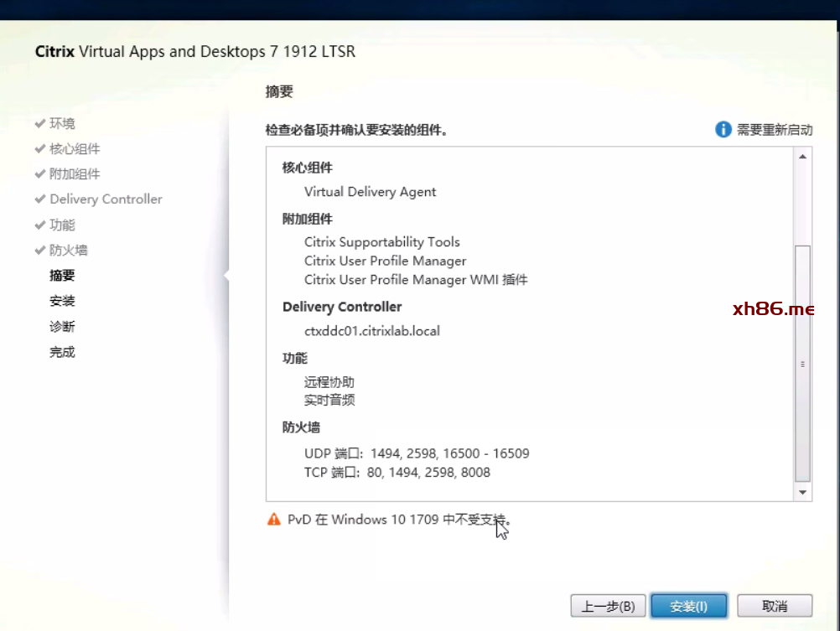Select the 摘要 step in sidebar

tap(62, 276)
